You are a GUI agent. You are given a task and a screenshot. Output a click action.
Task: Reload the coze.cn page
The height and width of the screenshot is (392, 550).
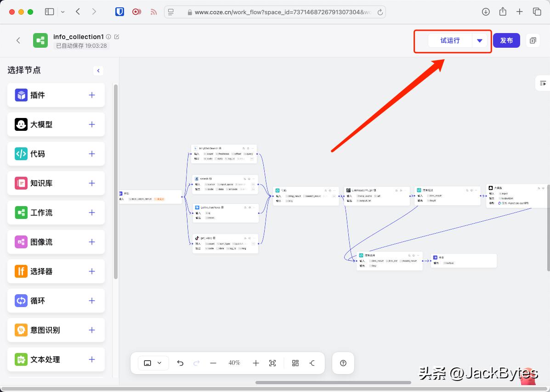click(380, 12)
